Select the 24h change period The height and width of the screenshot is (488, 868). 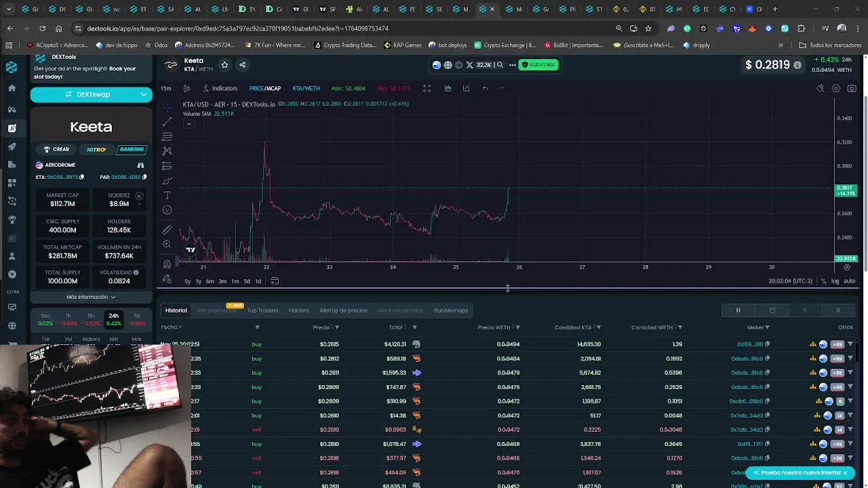click(x=113, y=319)
